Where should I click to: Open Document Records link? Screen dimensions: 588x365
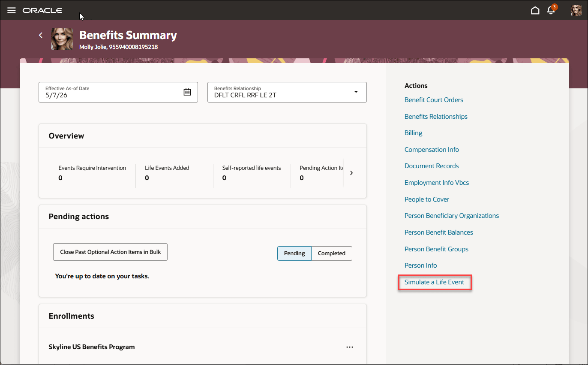coord(432,166)
